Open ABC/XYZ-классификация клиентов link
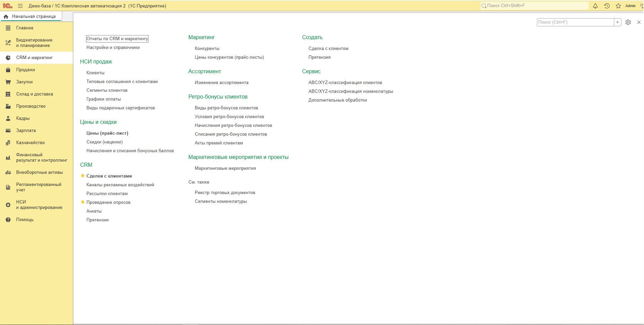Image resolution: width=644 pixels, height=325 pixels. (345, 83)
